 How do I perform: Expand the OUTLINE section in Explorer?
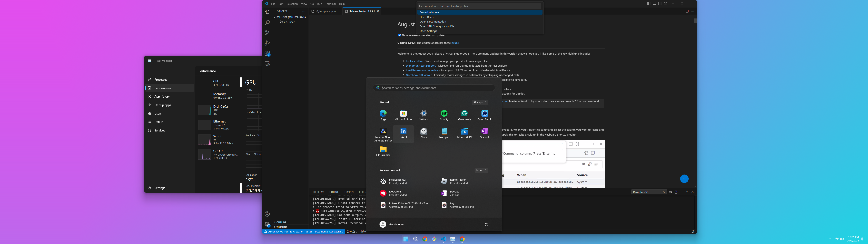[281, 222]
